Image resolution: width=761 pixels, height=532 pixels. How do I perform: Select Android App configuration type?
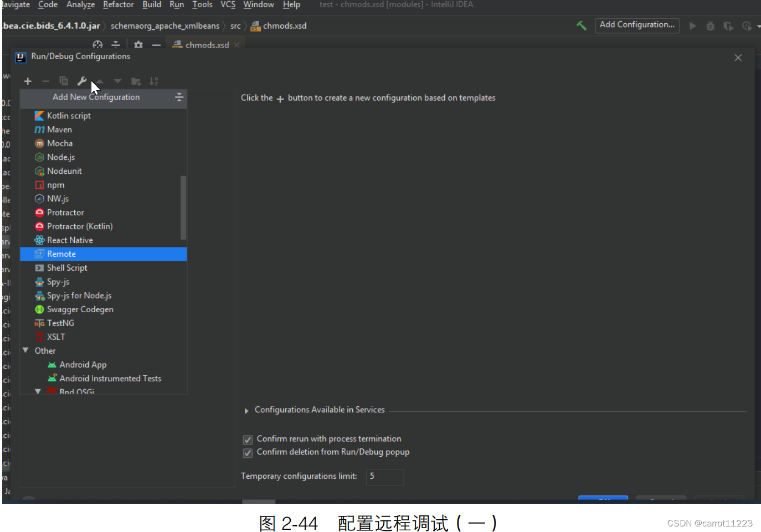(104, 365)
